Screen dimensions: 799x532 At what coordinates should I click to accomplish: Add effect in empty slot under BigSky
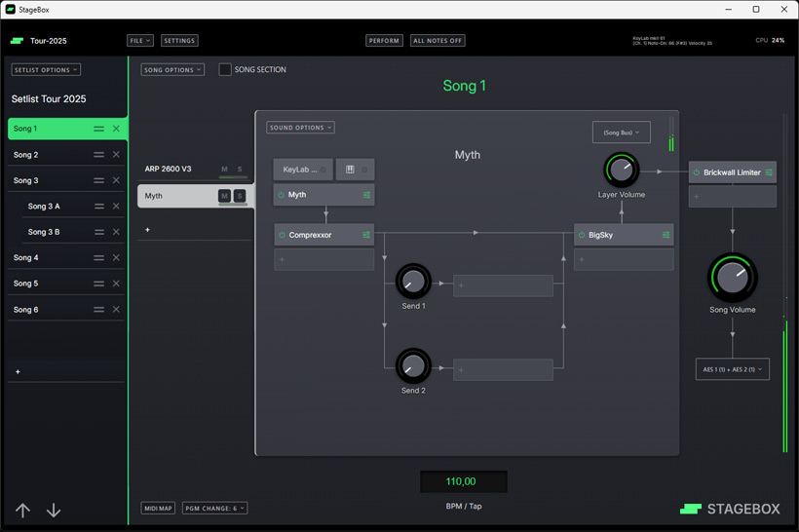point(624,259)
